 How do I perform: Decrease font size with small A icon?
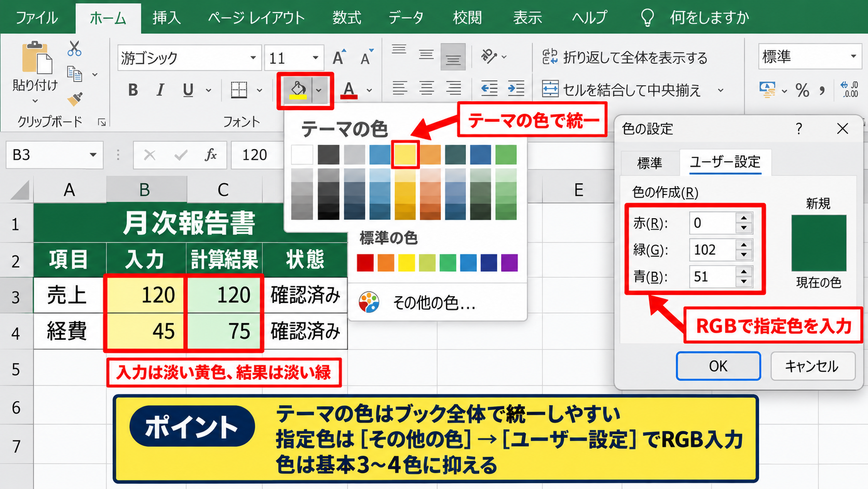coord(367,58)
